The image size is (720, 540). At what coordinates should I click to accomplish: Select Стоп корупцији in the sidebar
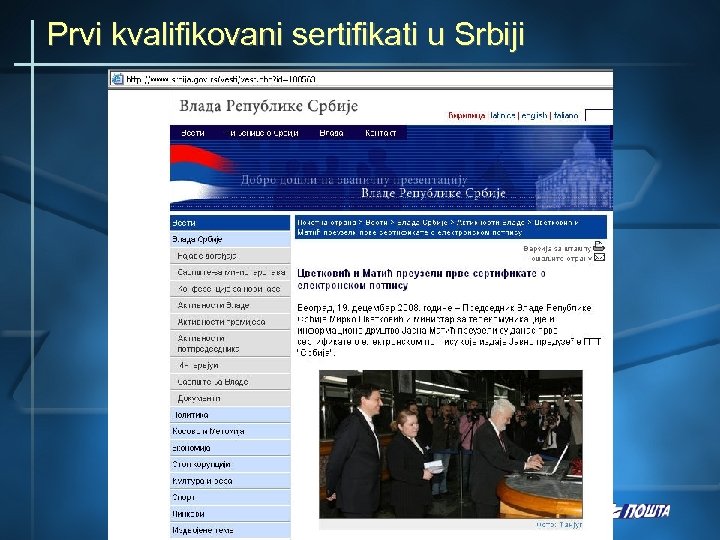230,465
